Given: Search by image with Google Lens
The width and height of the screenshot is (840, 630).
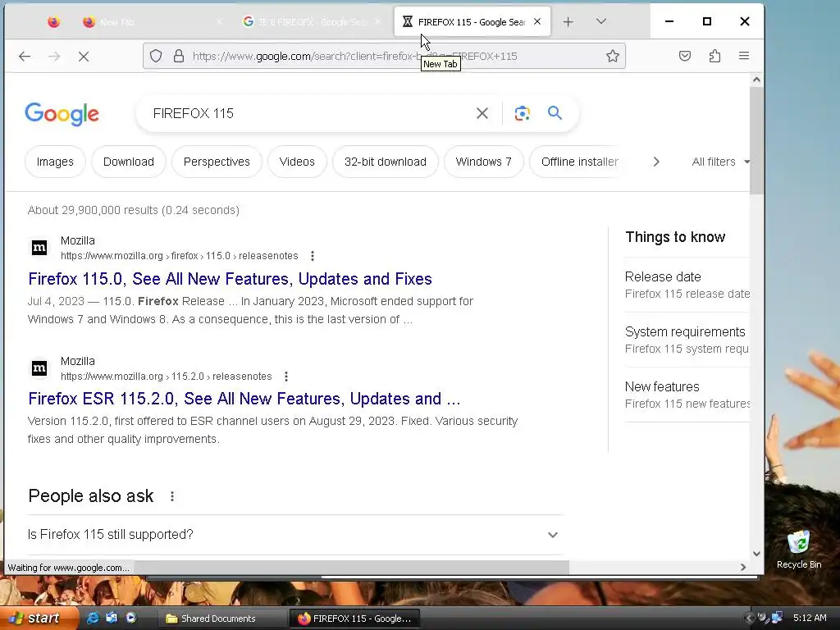Looking at the screenshot, I should [x=523, y=113].
